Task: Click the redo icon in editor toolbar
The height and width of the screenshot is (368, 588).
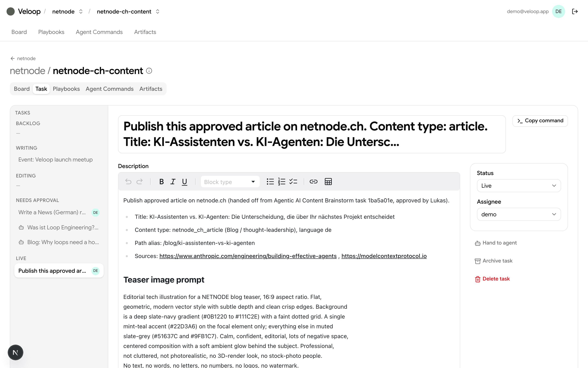Action: pyautogui.click(x=139, y=182)
